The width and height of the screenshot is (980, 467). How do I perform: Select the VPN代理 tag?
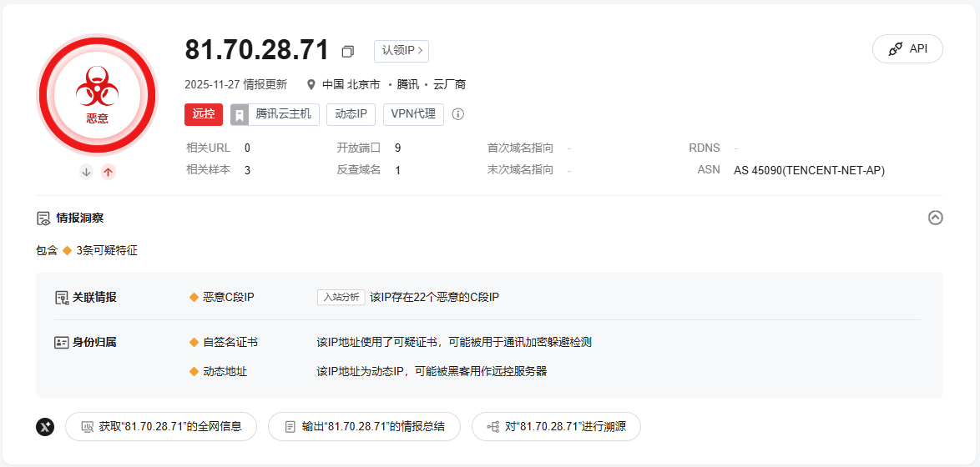pyautogui.click(x=413, y=114)
